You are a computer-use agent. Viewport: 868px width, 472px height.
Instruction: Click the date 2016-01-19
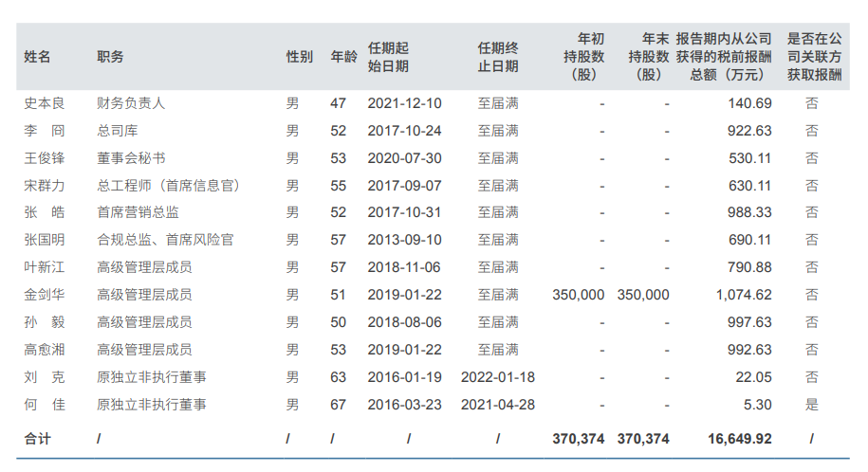[x=405, y=377]
